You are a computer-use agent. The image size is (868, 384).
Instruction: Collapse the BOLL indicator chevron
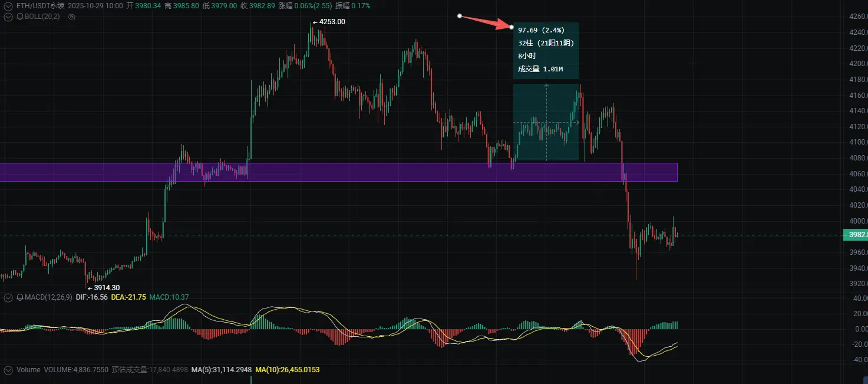click(x=8, y=17)
